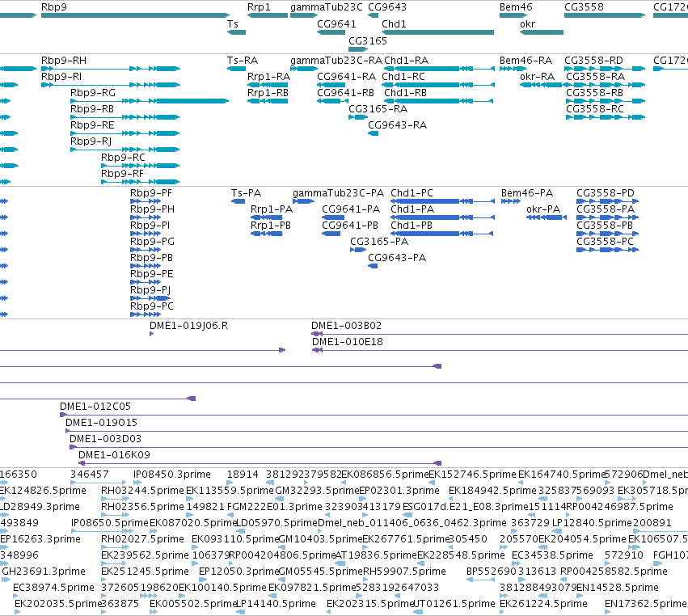The width and height of the screenshot is (688, 616).
Task: Click the Bem46-PA protein label
Action: (527, 192)
